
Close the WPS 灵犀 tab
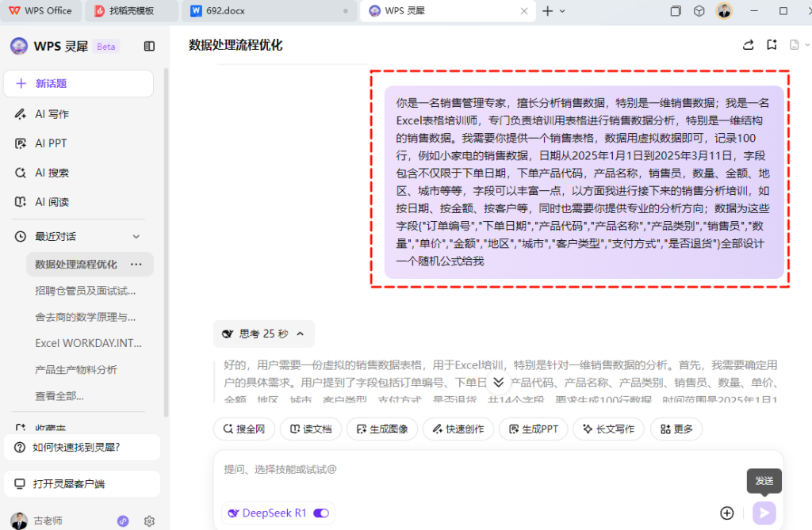tap(524, 11)
